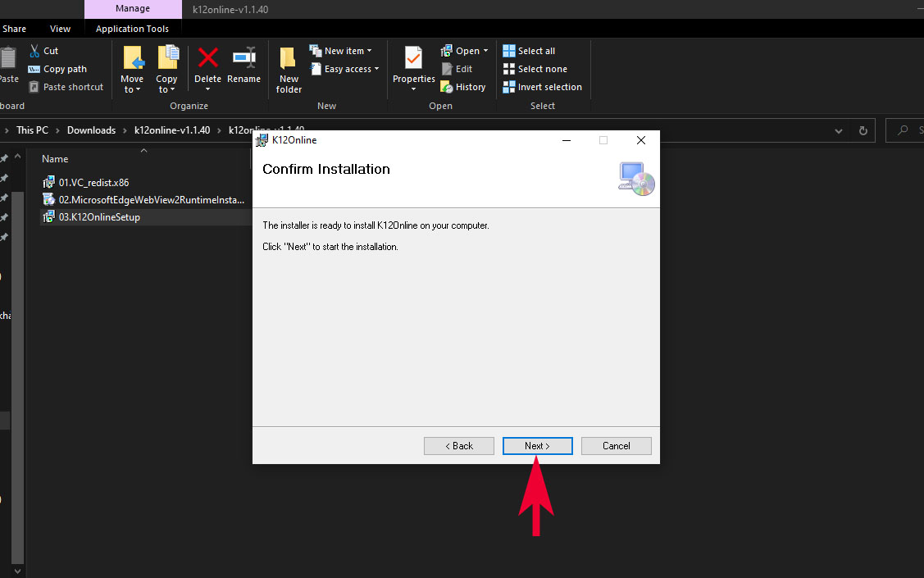Viewport: 924px width, 578px height.
Task: Cancel the K12Online installation
Action: click(616, 446)
